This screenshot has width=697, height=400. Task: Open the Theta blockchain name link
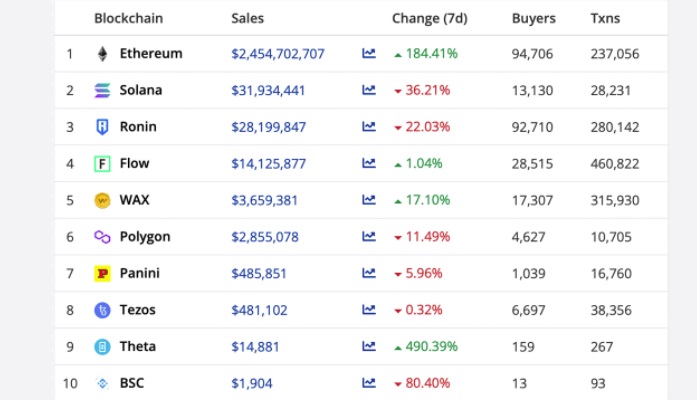tap(138, 346)
